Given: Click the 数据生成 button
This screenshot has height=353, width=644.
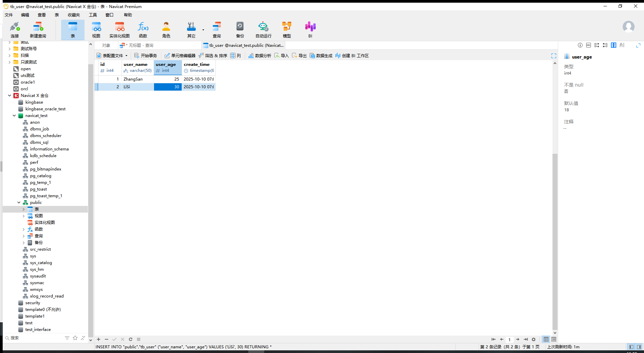Looking at the screenshot, I should point(321,56).
